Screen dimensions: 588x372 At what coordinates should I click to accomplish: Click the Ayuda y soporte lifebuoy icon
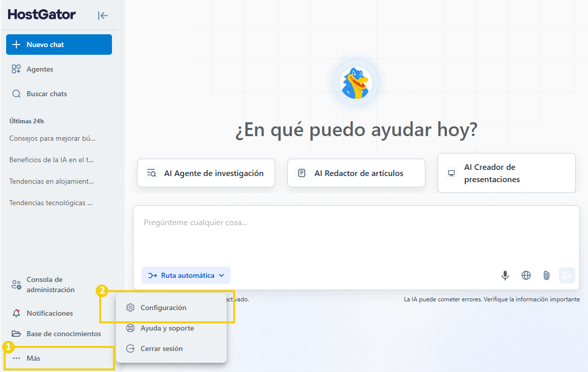point(130,328)
